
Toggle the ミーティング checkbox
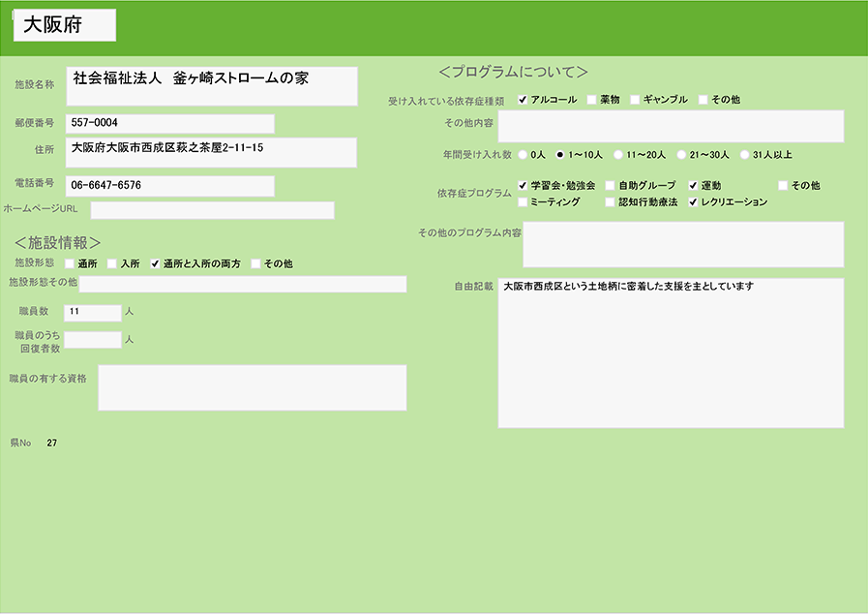click(524, 202)
